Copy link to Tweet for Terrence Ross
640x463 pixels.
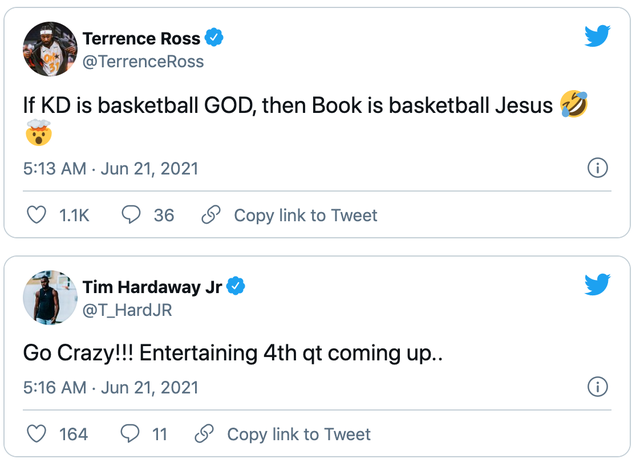click(x=305, y=215)
